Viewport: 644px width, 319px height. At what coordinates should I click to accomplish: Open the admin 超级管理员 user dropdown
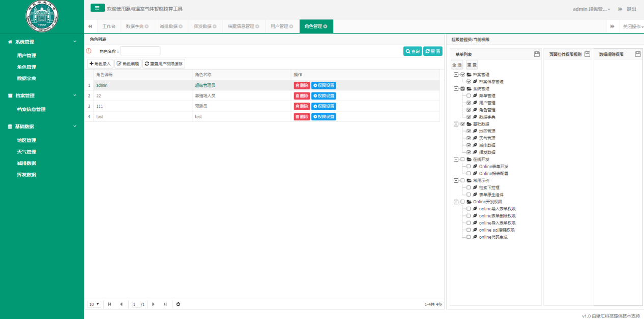[x=591, y=9]
